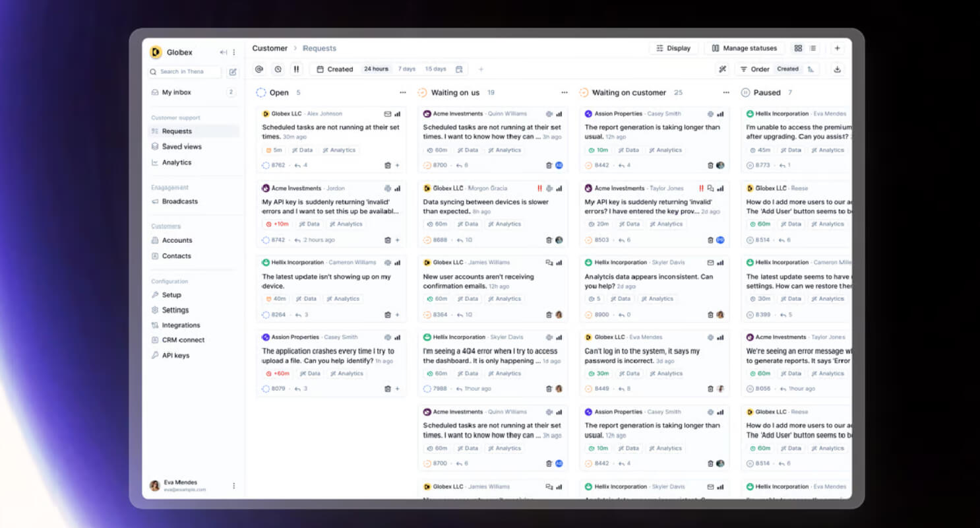980x528 pixels.
Task: Open Requests in the sidebar
Action: point(193,131)
